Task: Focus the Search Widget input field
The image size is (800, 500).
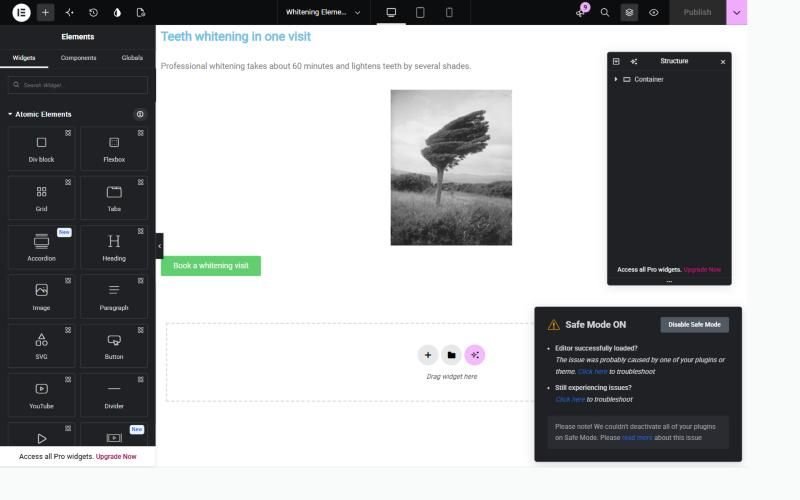Action: pyautogui.click(x=78, y=85)
